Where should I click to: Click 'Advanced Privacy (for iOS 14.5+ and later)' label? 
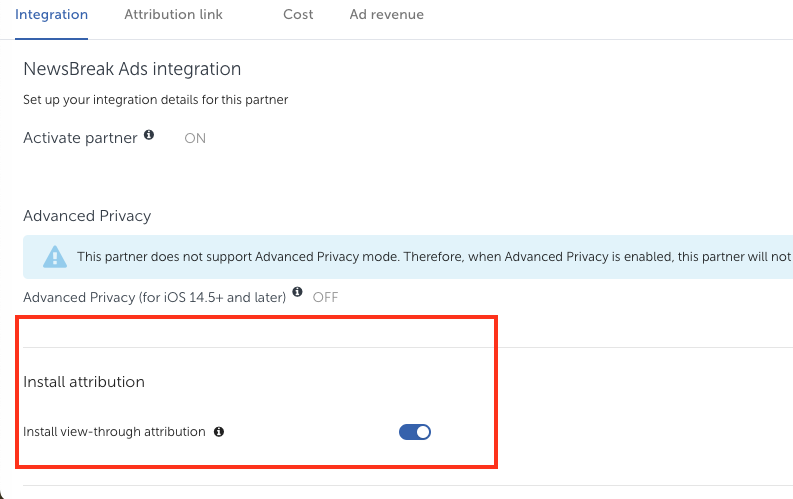tap(154, 297)
